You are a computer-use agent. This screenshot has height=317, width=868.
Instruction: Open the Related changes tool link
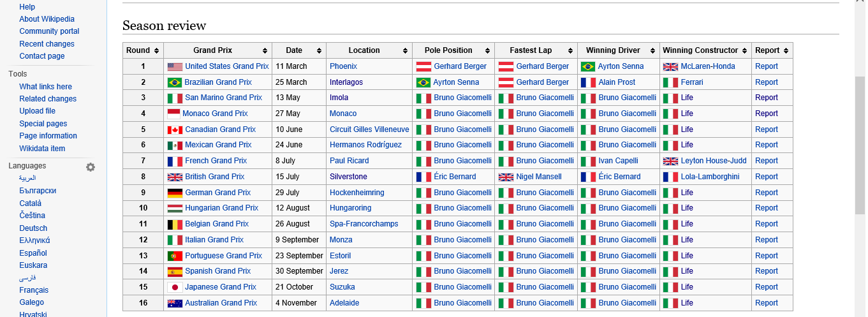[x=48, y=99]
